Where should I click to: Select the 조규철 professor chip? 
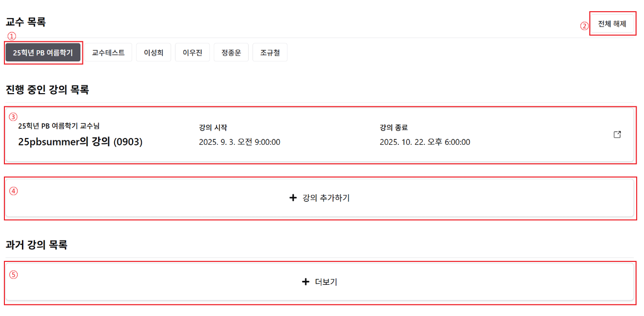coord(270,52)
